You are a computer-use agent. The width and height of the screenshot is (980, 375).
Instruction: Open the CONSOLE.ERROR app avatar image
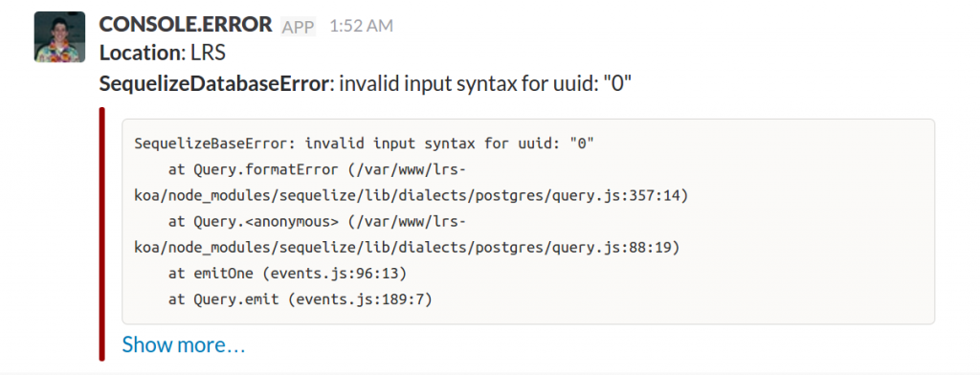[59, 37]
